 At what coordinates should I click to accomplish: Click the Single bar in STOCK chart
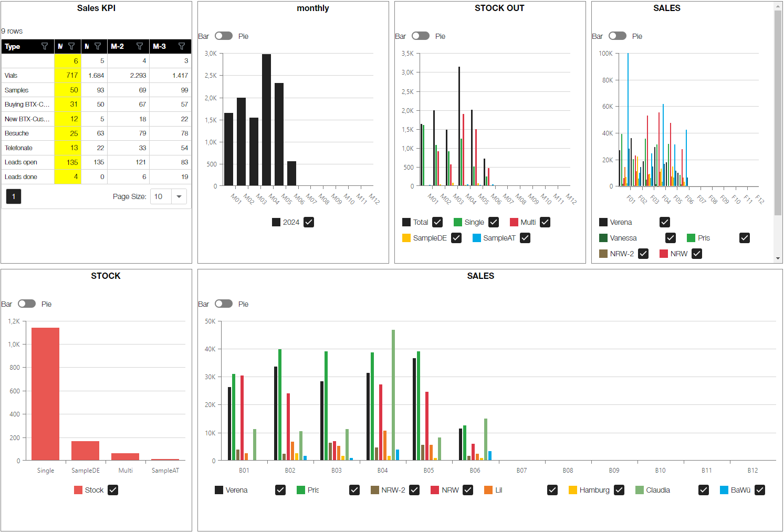click(x=45, y=394)
